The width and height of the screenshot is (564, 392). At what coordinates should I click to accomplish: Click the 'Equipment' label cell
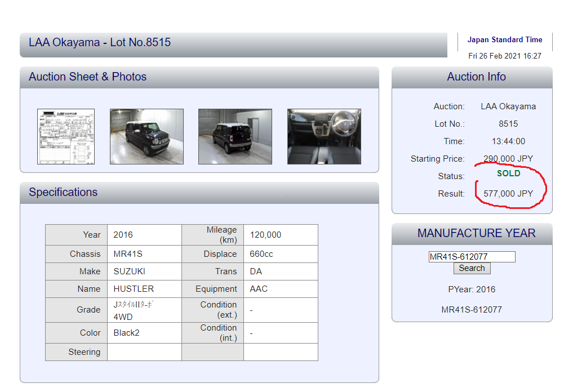[x=212, y=289]
